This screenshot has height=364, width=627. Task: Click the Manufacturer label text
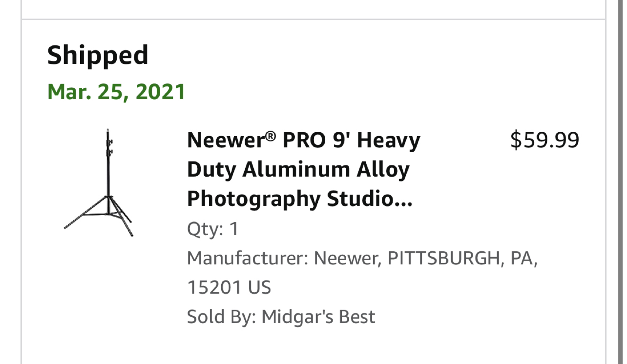tap(247, 259)
